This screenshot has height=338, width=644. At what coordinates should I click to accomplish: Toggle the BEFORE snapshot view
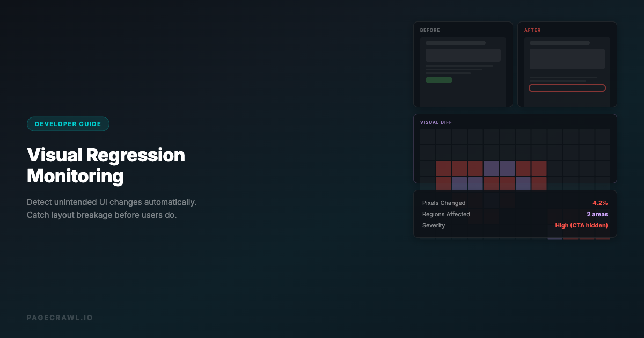pyautogui.click(x=463, y=64)
